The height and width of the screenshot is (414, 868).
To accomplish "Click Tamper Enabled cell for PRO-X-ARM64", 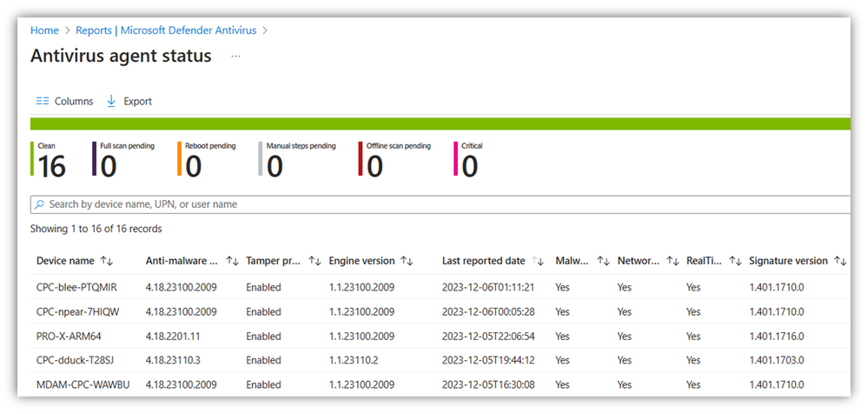I will (x=263, y=337).
